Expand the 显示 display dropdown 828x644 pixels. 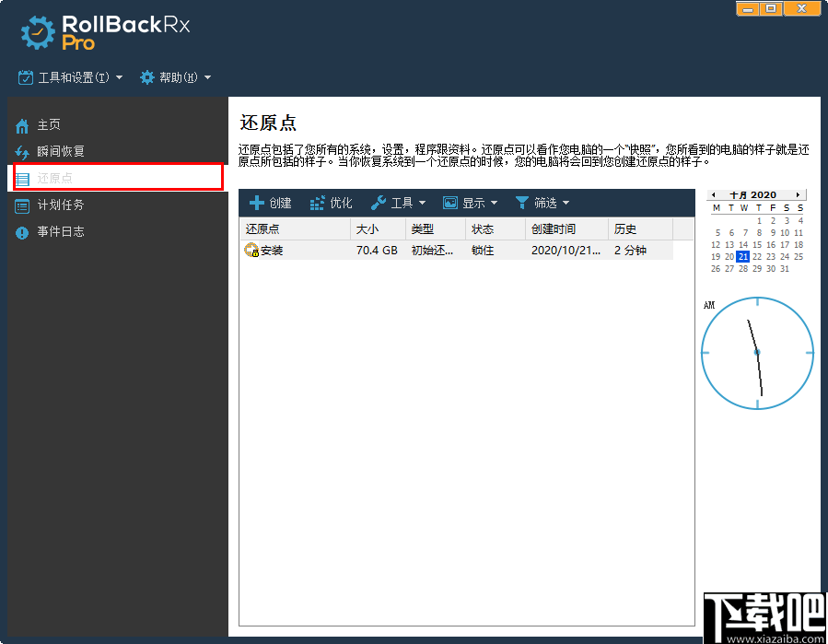coord(470,202)
